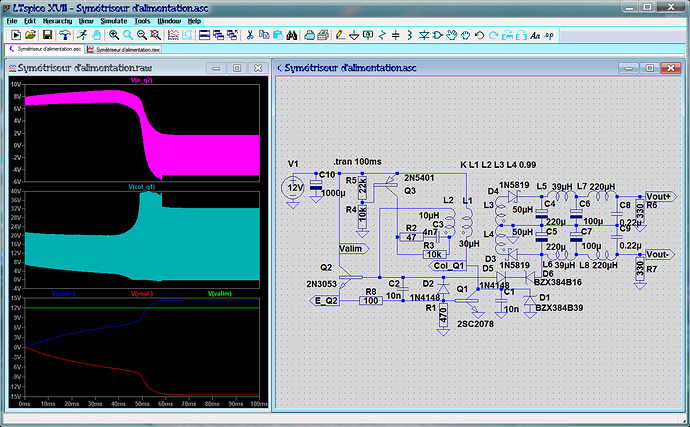This screenshot has width=690, height=427.
Task: Zoom out with the minus magnifier
Action: (x=141, y=35)
